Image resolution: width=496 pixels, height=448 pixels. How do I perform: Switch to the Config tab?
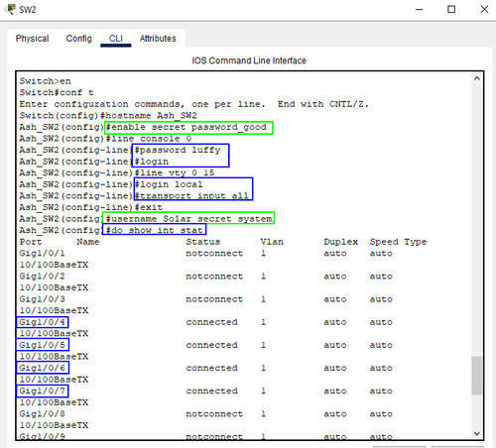[78, 39]
